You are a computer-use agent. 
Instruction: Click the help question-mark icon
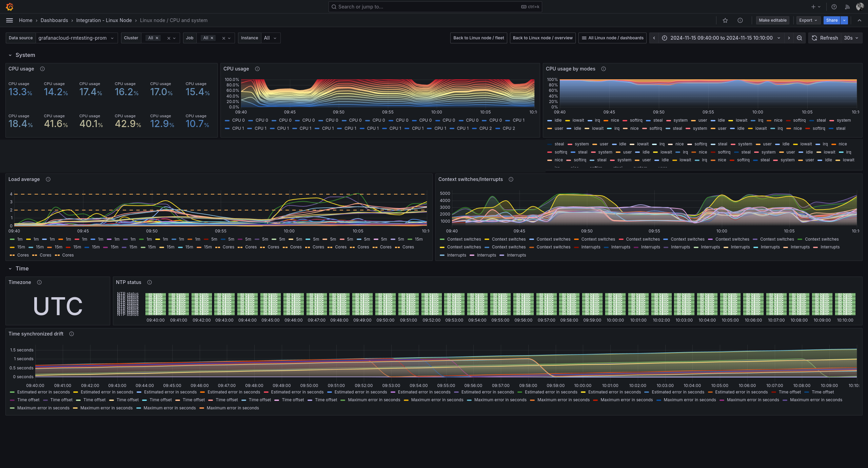coord(834,7)
